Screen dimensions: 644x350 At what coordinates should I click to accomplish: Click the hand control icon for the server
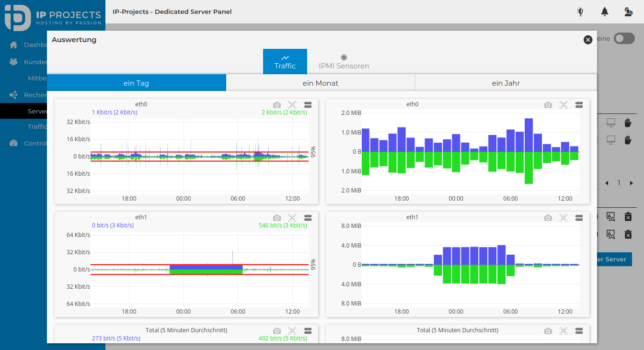[629, 123]
